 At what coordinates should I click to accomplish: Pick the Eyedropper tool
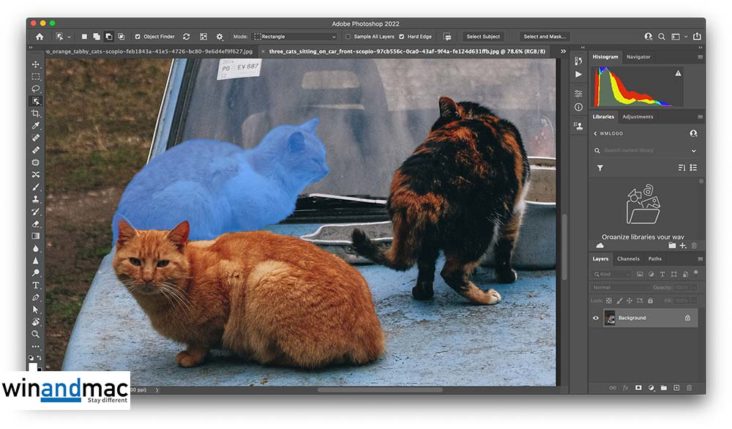coord(36,125)
